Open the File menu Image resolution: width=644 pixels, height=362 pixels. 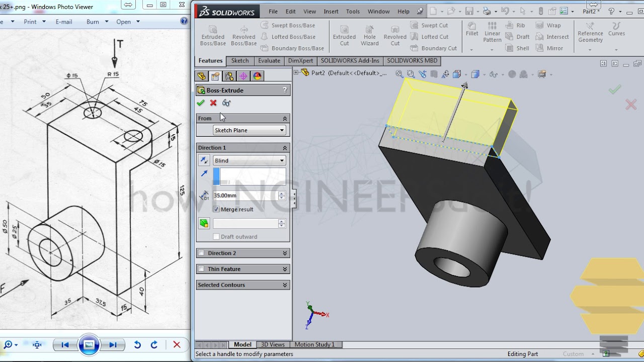click(273, 11)
